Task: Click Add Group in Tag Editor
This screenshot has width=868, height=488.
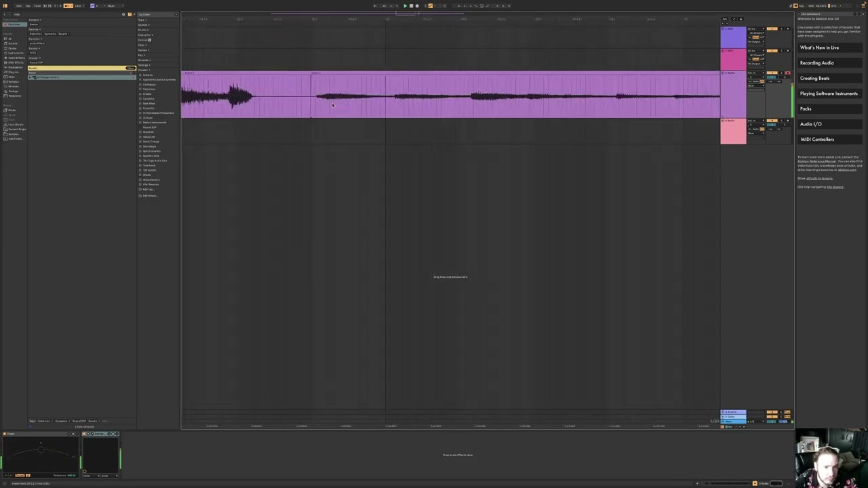Action: point(149,196)
